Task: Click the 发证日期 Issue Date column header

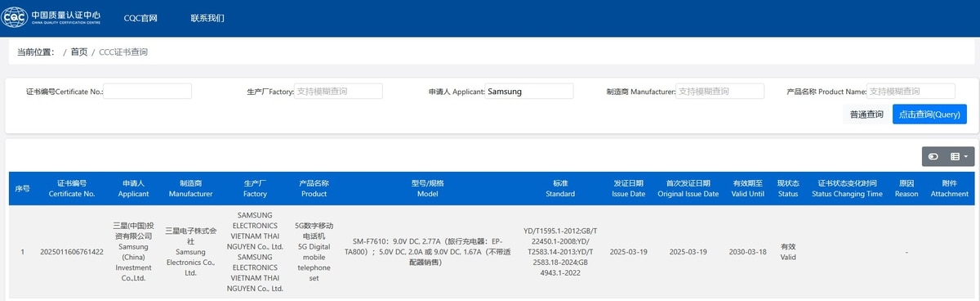Action: pyautogui.click(x=629, y=189)
